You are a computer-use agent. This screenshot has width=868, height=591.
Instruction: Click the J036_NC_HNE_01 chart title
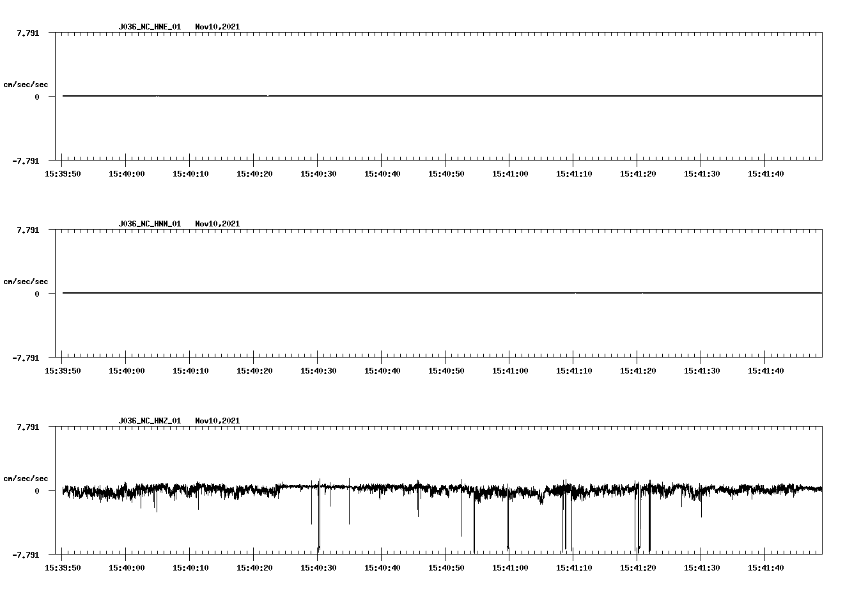coord(150,27)
